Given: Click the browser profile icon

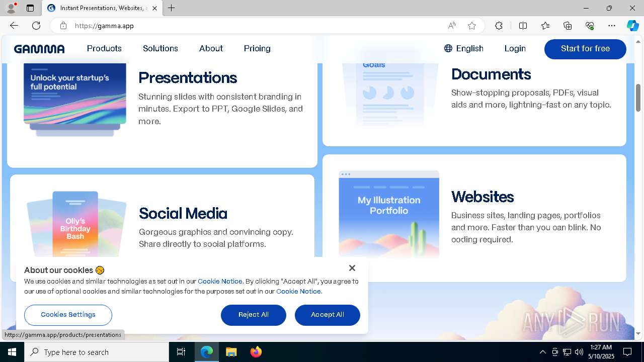Looking at the screenshot, I should 11,8.
